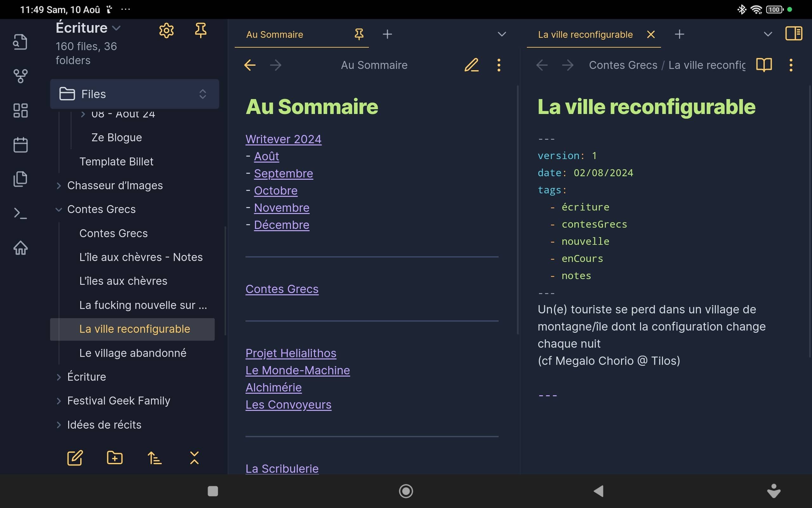Open homepage house icon in ribbon
This screenshot has height=508, width=812.
20,248
